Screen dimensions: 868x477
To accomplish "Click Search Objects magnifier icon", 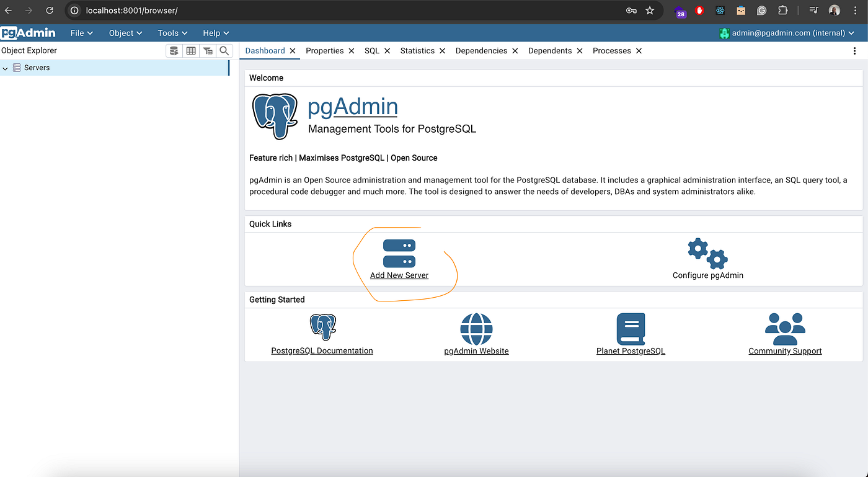I will pyautogui.click(x=224, y=51).
